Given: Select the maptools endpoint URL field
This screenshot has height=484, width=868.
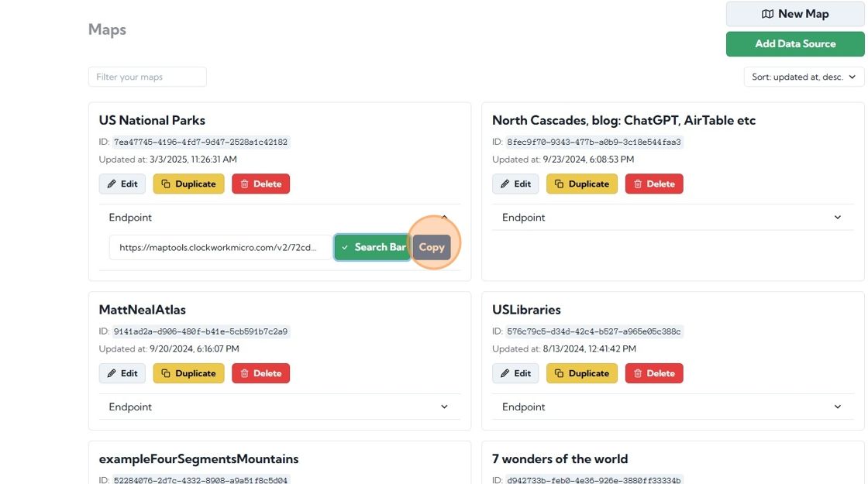Looking at the screenshot, I should pos(220,248).
